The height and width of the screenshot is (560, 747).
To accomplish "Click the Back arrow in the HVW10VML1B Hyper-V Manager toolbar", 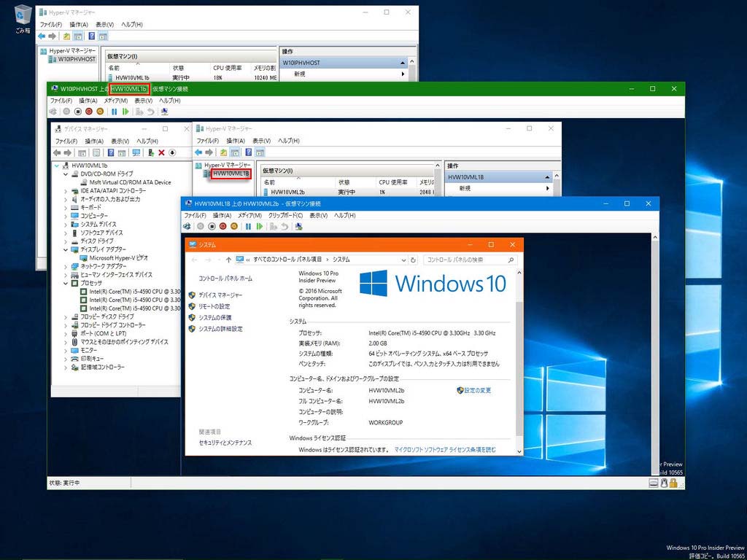I will pyautogui.click(x=198, y=152).
